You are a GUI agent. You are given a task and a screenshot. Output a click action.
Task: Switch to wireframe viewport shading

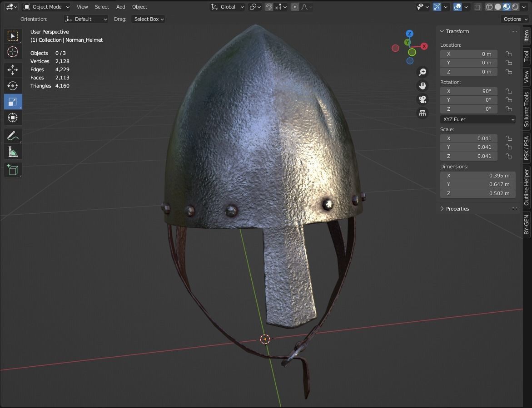tap(489, 7)
